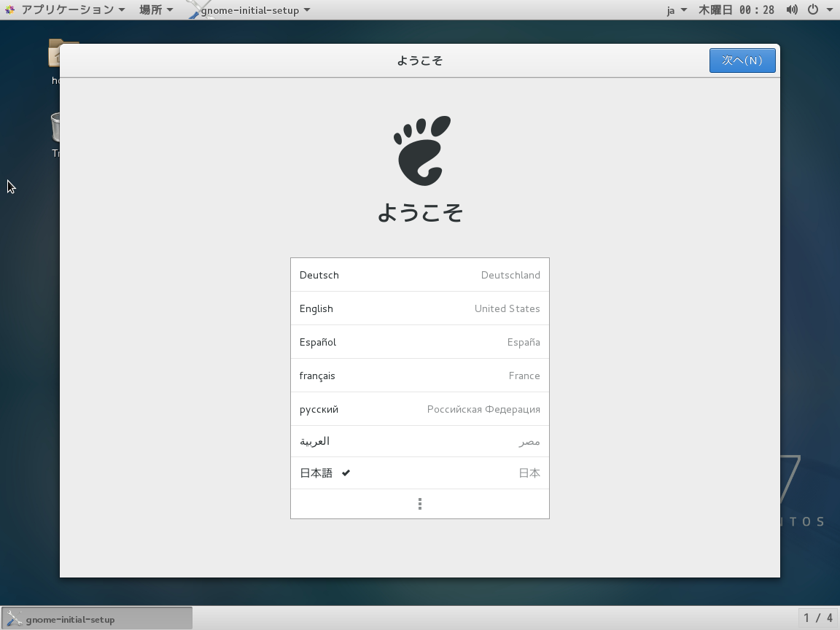Click the アプリケーション menu logo icon

coord(9,9)
